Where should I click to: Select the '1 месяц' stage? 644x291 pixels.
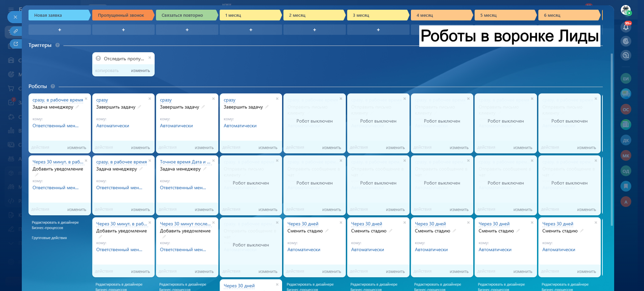point(251,15)
